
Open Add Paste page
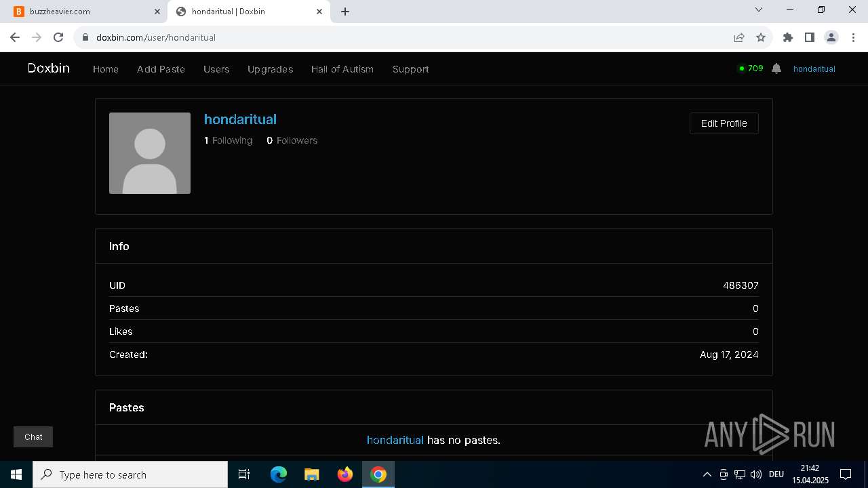click(161, 69)
